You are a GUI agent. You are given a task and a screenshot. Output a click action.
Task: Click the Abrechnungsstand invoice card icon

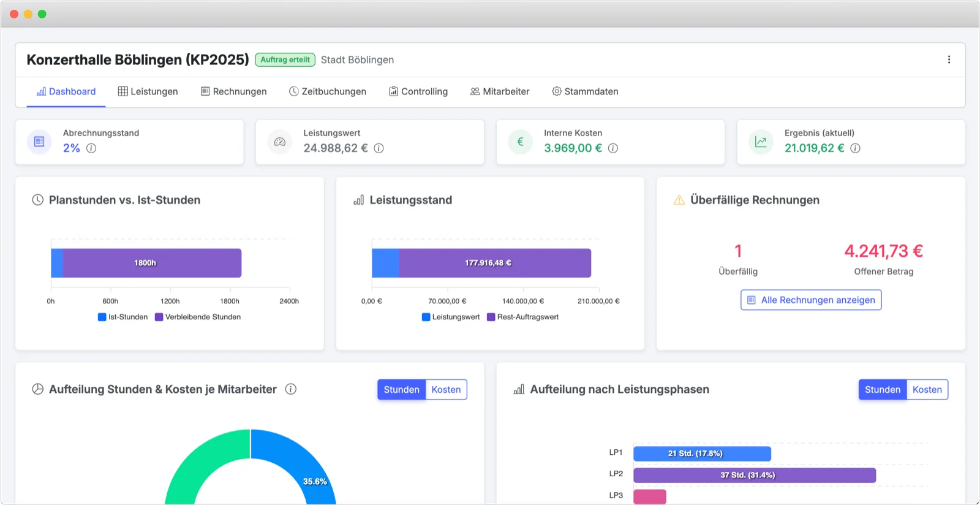(39, 142)
